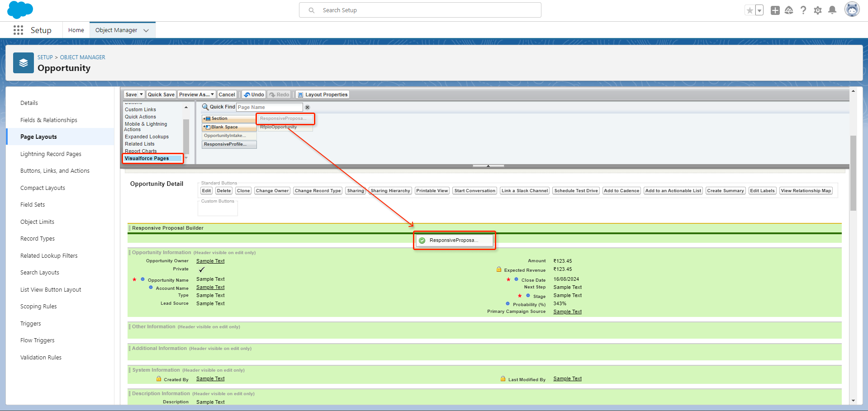Screen dimensions: 868x411
Task: Open Lightning Record Pages
Action: (x=51, y=154)
